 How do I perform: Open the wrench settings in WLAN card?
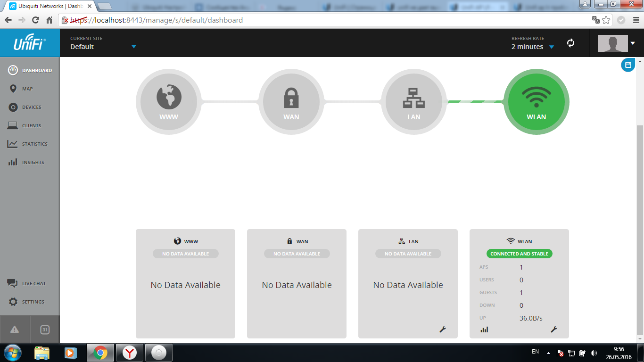point(554,329)
